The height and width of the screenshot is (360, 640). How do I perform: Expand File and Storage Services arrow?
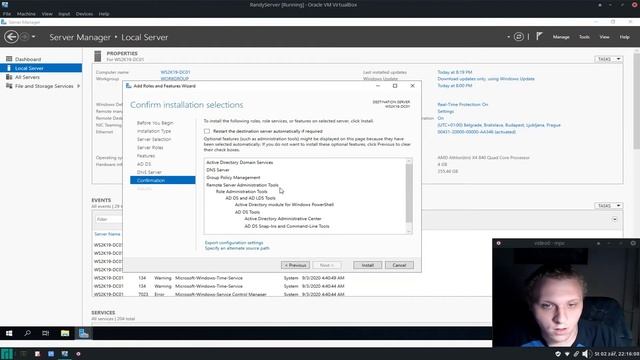(x=78, y=86)
